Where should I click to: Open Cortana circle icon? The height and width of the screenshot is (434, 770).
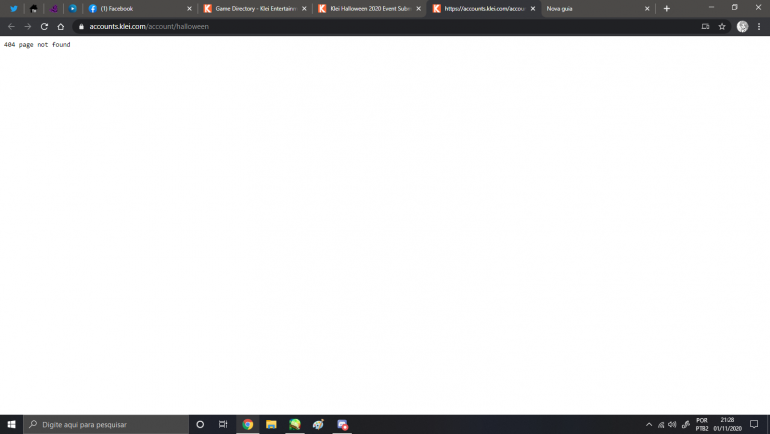[200, 424]
